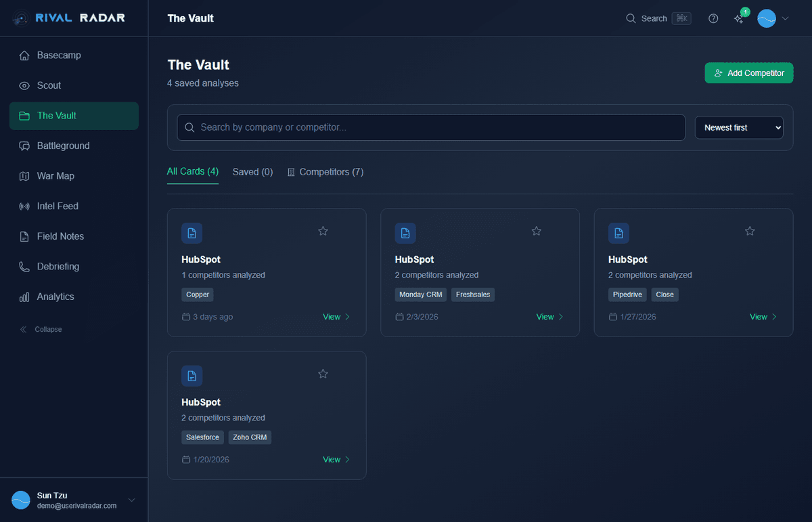Open notifications via the sparkle icon
The width and height of the screenshot is (812, 522).
[739, 19]
